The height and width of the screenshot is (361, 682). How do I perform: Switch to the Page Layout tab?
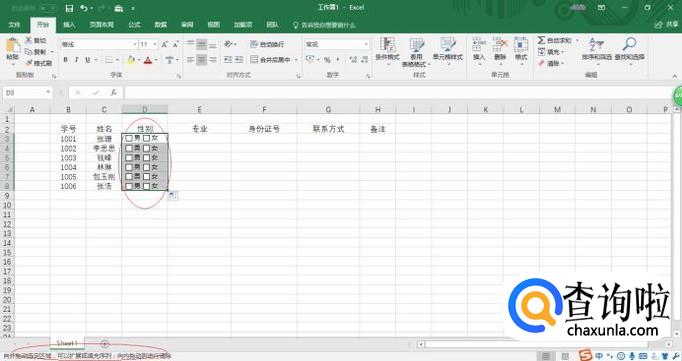click(101, 25)
